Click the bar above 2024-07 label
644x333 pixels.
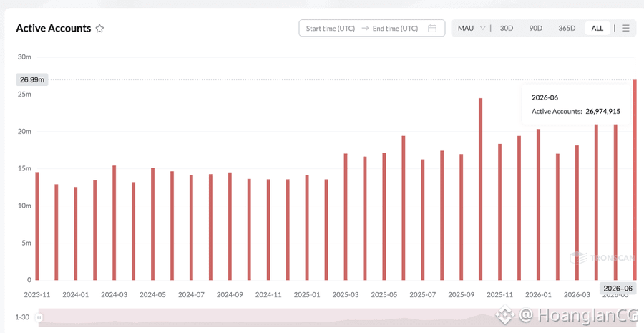coord(191,227)
